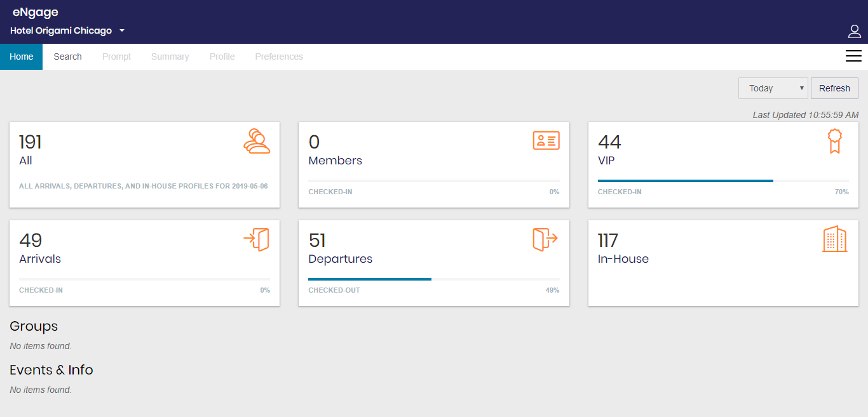
Task: Open the 0 Members card
Action: pos(434,164)
